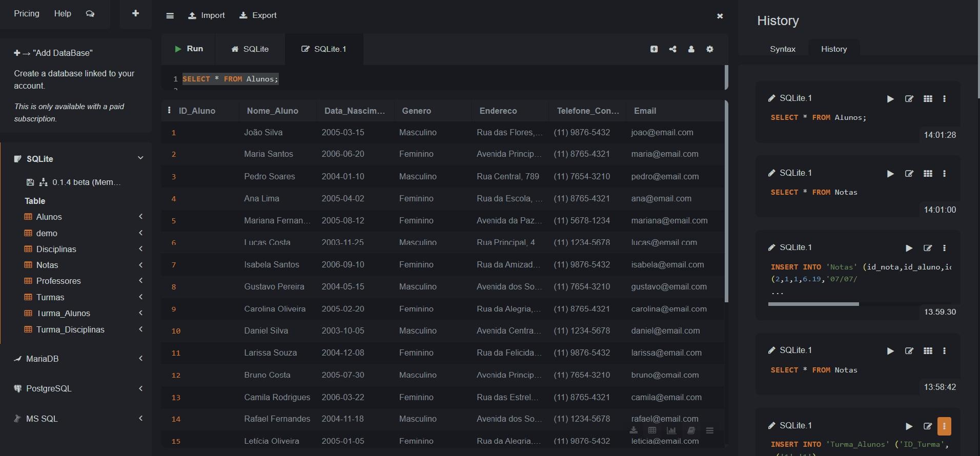980x456 pixels.
Task: Click the share icon in the editor toolbar
Action: (x=672, y=49)
